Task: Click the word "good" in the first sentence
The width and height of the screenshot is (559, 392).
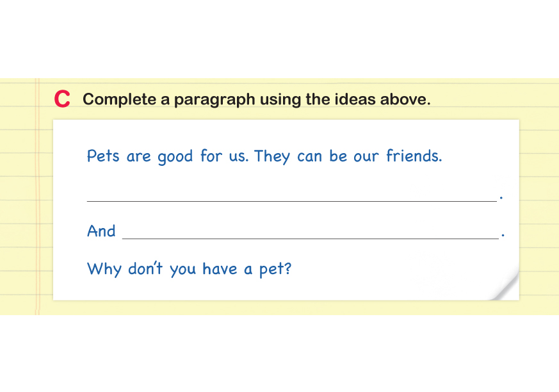Action: 175,157
